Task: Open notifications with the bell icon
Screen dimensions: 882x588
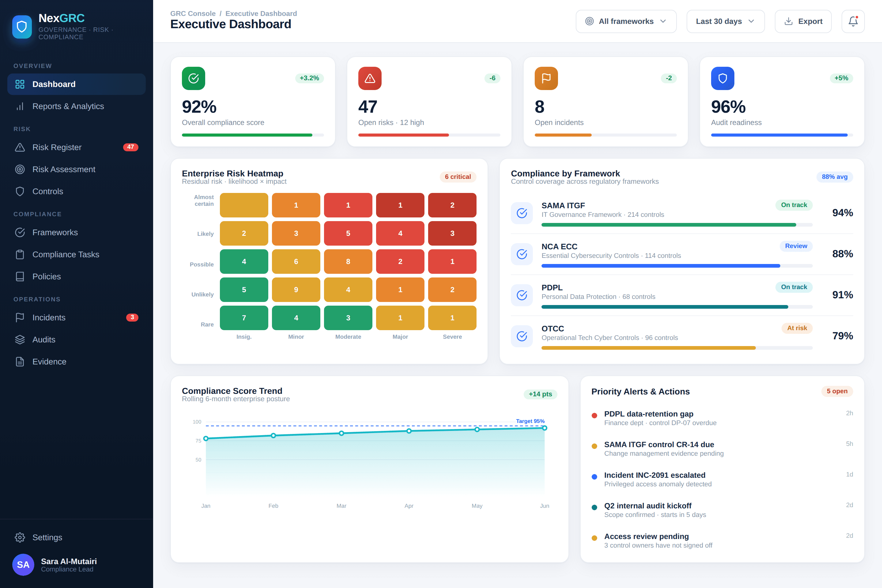Action: point(853,21)
